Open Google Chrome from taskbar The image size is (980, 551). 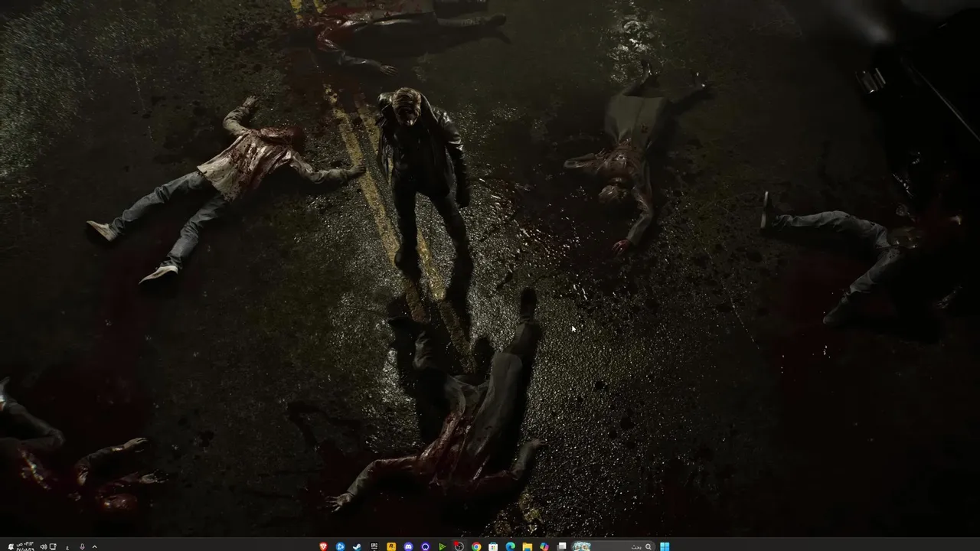coord(476,546)
